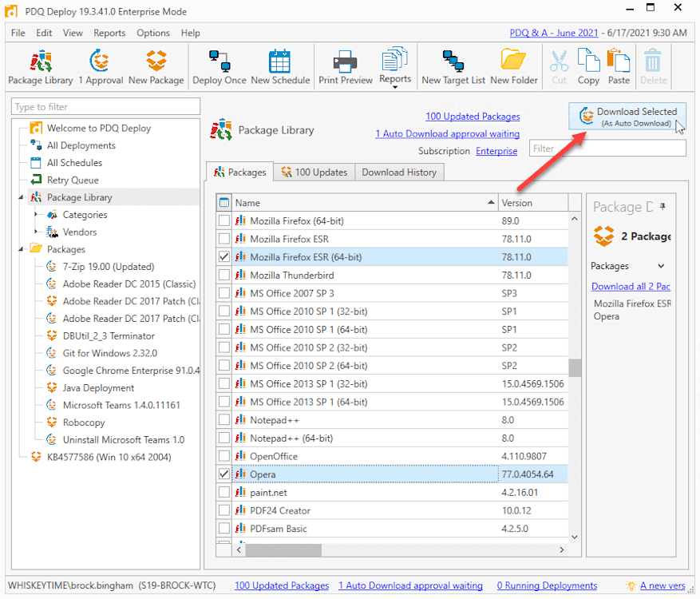Viewport: 700px width, 599px height.
Task: Expand the Categories tree node
Action: 36,215
